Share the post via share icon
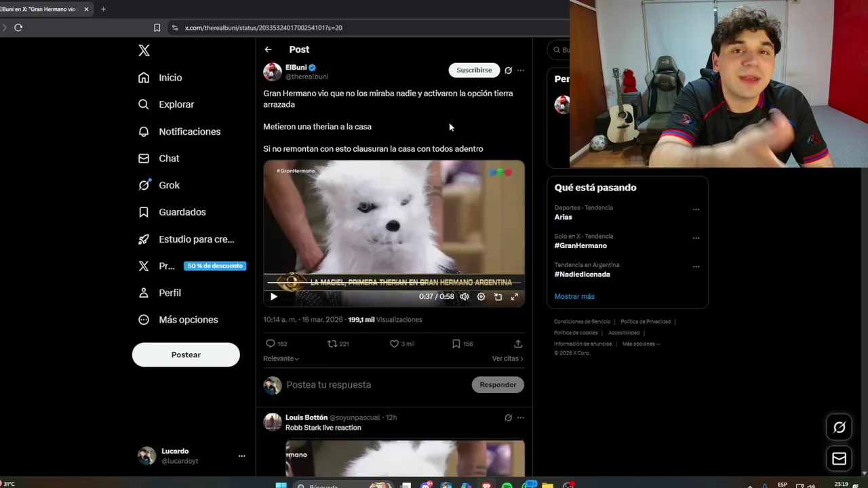Screen dimensions: 868x488 (518, 344)
